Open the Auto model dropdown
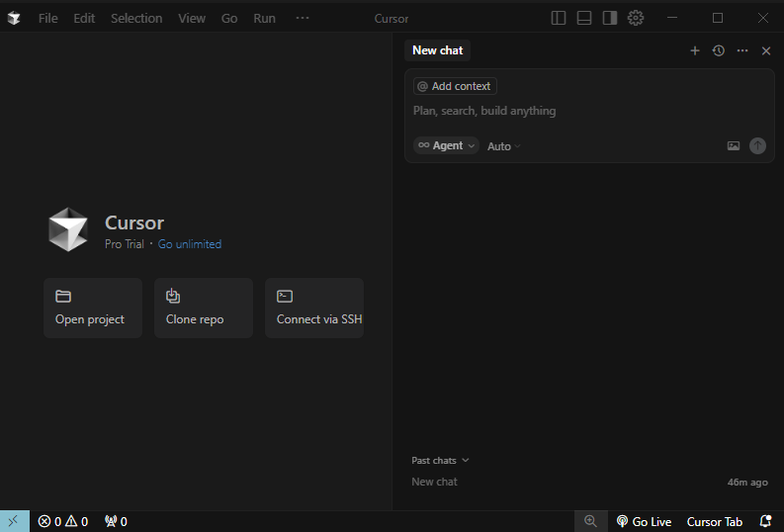The width and height of the screenshot is (784, 532). (x=504, y=146)
